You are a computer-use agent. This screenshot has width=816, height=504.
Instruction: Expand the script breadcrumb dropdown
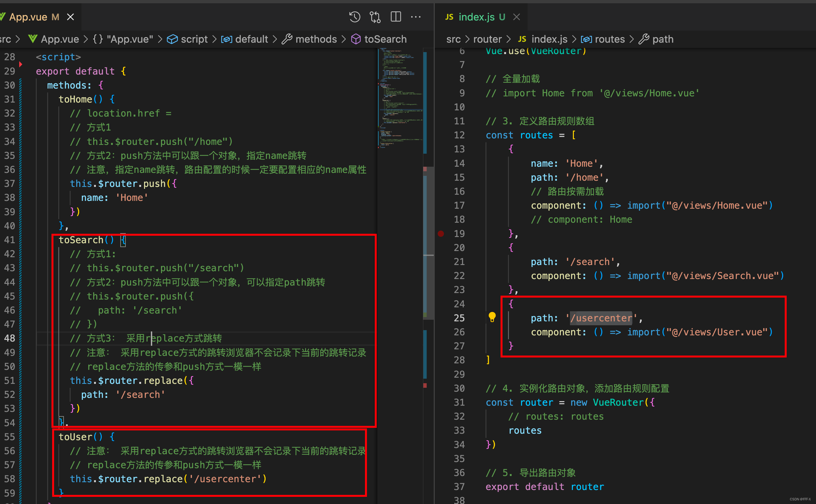(x=194, y=39)
